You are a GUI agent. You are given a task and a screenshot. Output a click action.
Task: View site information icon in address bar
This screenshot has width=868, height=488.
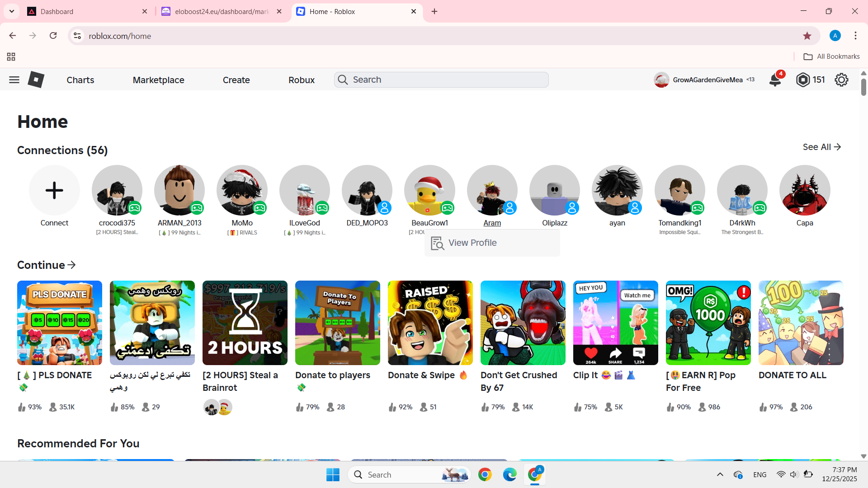tap(77, 36)
